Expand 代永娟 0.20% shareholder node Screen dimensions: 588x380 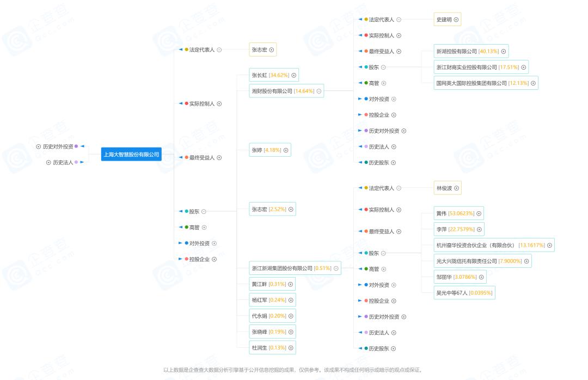click(291, 316)
